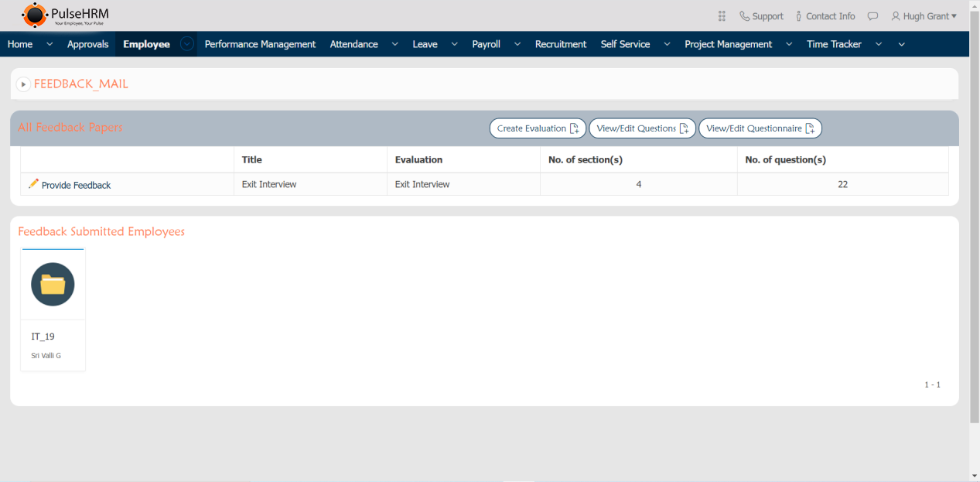The image size is (980, 482).
Task: Open the Performance Management menu
Action: (260, 44)
